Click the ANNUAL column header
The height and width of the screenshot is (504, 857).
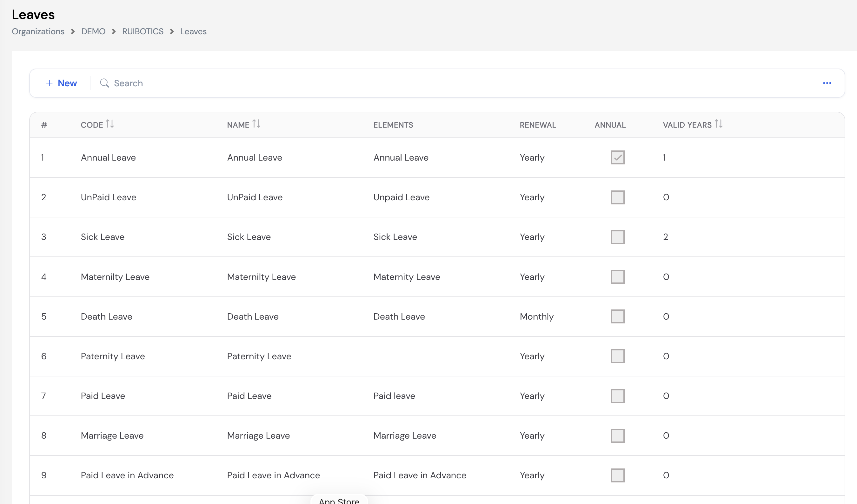coord(610,125)
